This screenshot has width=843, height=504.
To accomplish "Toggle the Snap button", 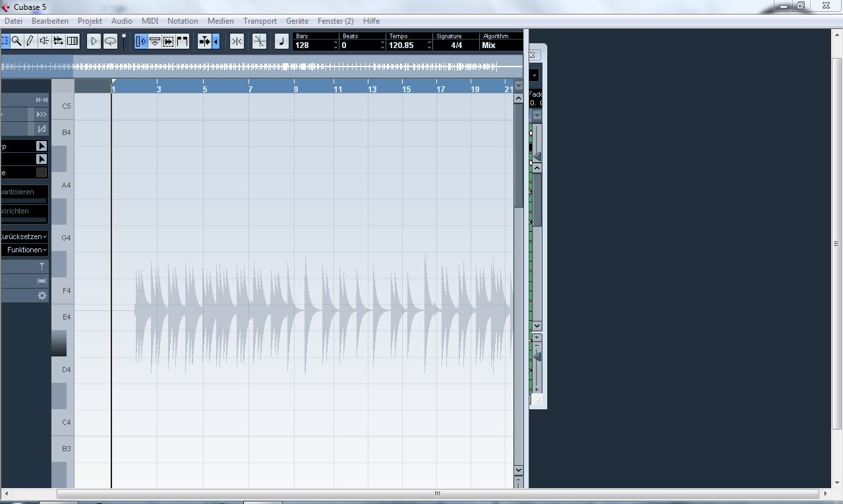I will (x=237, y=41).
